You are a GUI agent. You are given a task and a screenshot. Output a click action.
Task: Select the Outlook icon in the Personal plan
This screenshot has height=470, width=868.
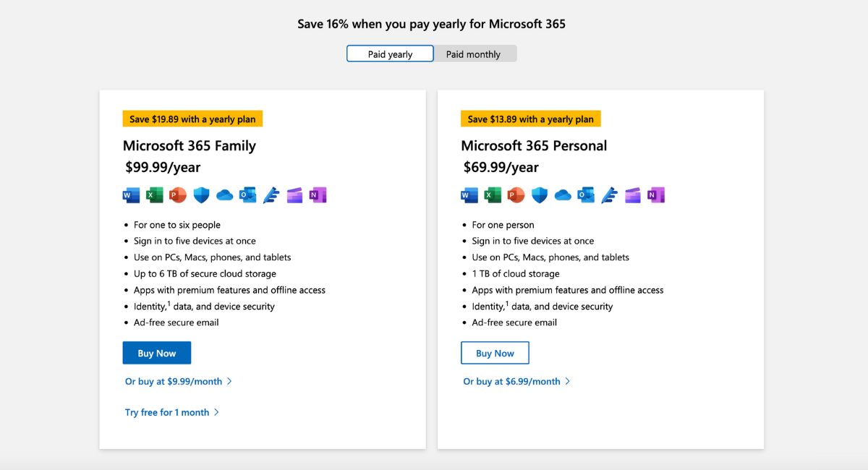[x=586, y=195]
